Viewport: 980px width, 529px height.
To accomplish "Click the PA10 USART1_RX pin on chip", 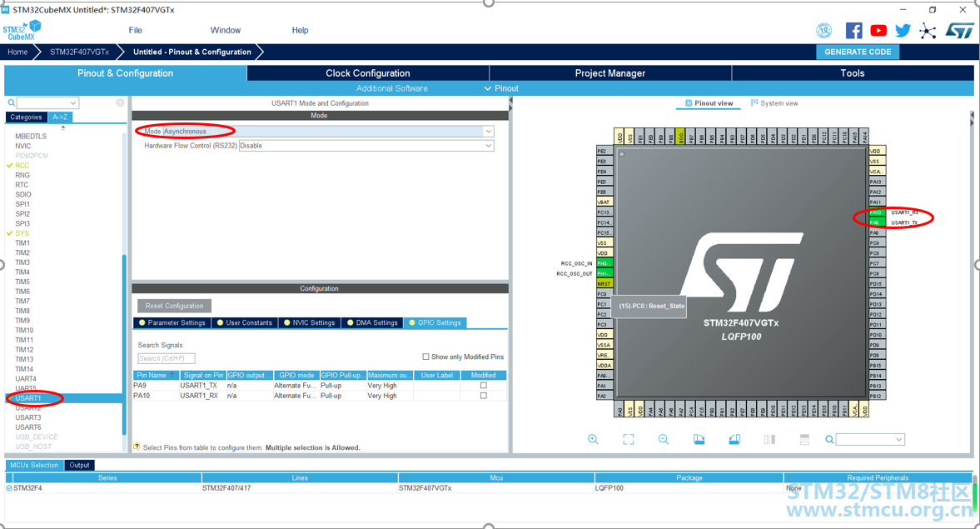I will (x=876, y=212).
